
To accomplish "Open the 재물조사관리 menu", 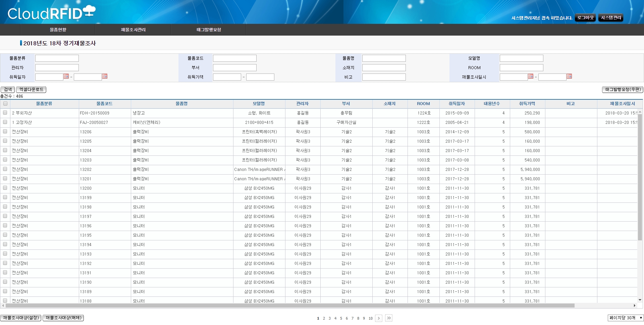I will pyautogui.click(x=133, y=30).
